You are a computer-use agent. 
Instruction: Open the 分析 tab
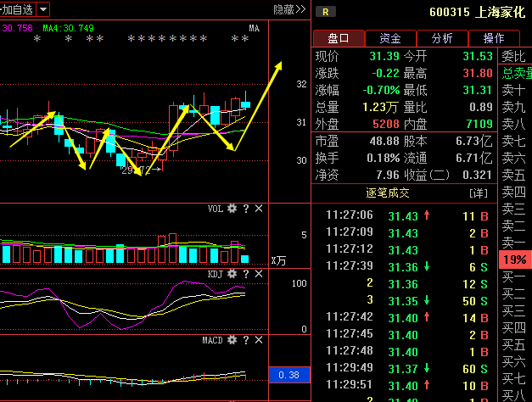(x=442, y=38)
